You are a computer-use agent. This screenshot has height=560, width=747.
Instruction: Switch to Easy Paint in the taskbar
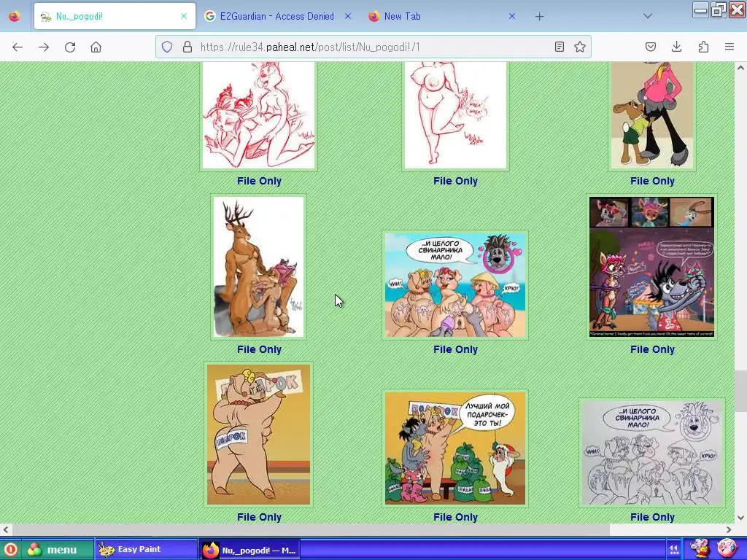coord(146,549)
